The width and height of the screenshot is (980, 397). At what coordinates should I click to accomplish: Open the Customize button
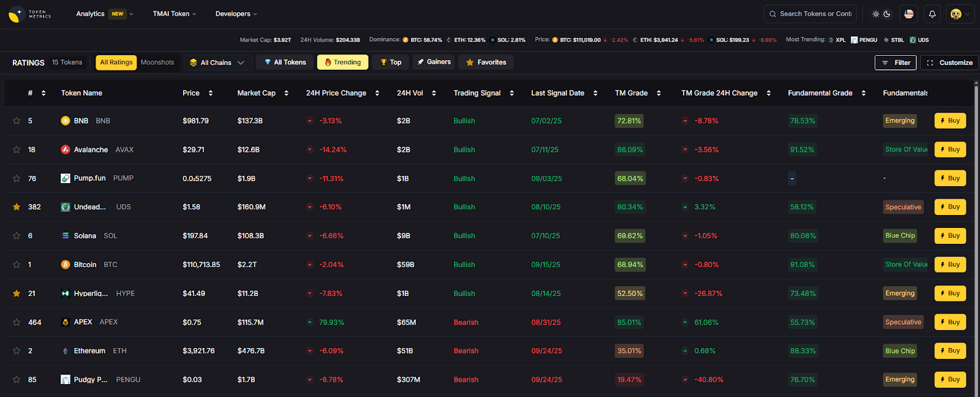point(949,62)
